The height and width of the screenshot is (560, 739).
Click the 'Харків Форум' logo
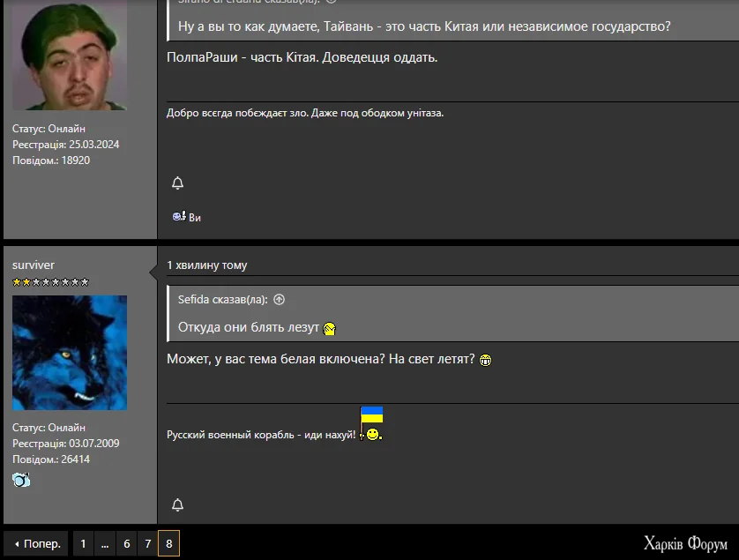[686, 543]
